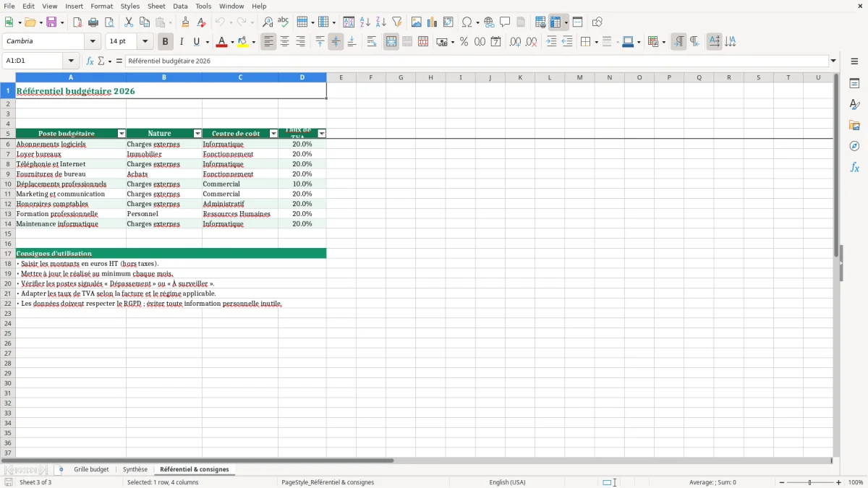Image resolution: width=868 pixels, height=488 pixels.
Task: Insert special character Omega
Action: tap(467, 22)
